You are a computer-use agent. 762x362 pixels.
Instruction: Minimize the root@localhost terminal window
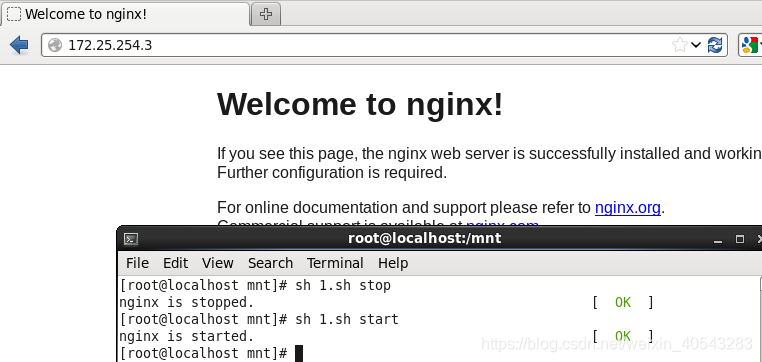(x=718, y=240)
